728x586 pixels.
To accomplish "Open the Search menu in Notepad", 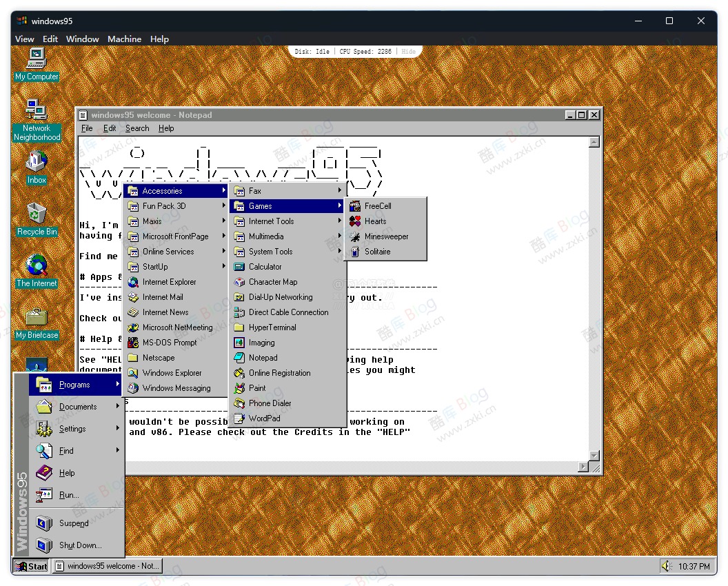I will pos(136,128).
